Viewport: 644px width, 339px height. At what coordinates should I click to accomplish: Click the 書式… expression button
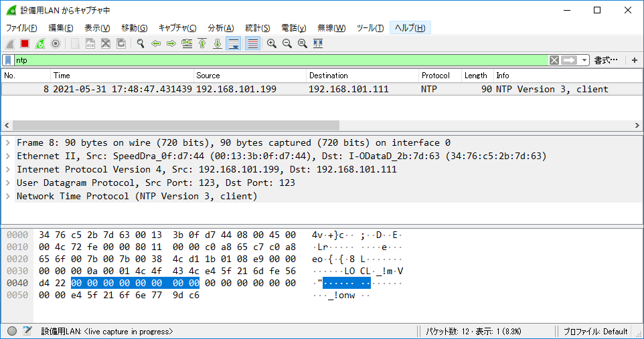[x=606, y=60]
